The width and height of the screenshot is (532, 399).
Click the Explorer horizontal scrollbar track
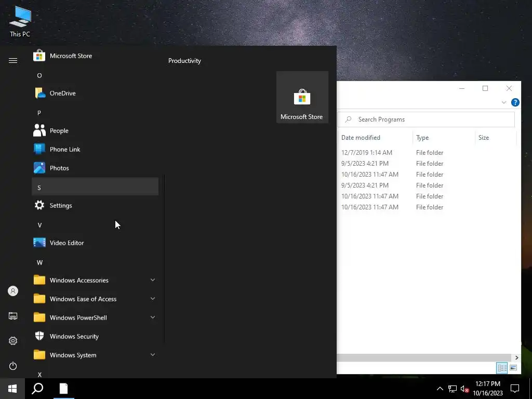pos(424,357)
